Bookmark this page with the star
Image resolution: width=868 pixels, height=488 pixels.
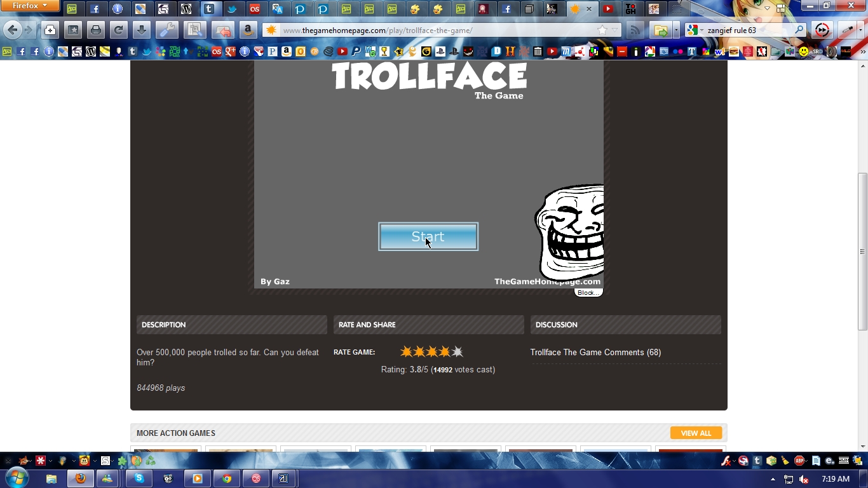coord(602,30)
